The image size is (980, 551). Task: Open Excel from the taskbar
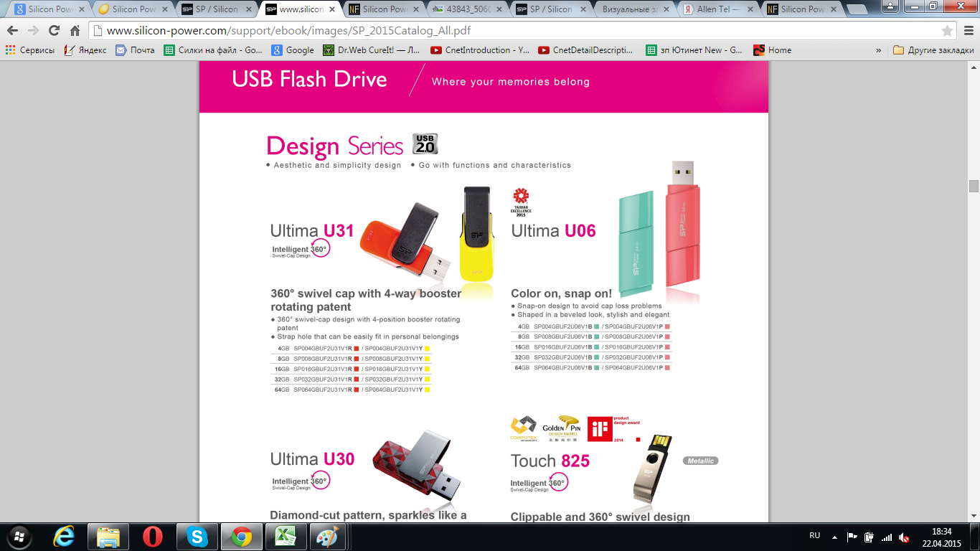click(286, 537)
